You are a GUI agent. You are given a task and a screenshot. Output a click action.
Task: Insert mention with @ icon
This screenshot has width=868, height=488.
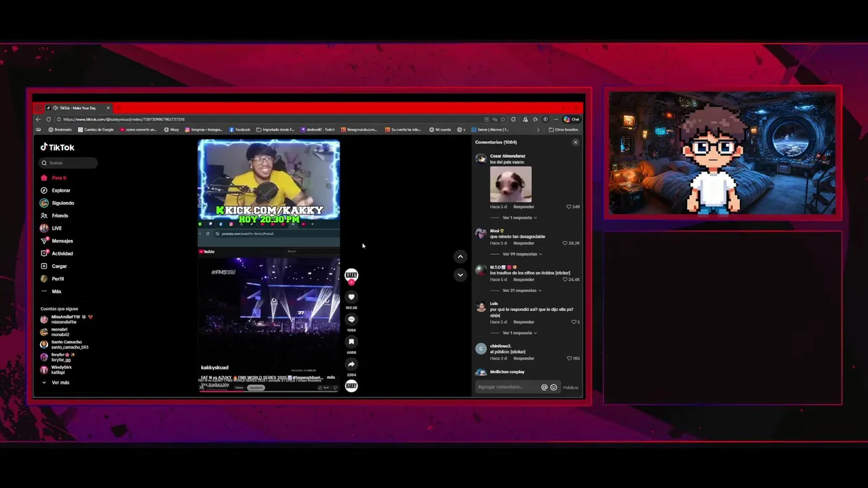tap(544, 387)
